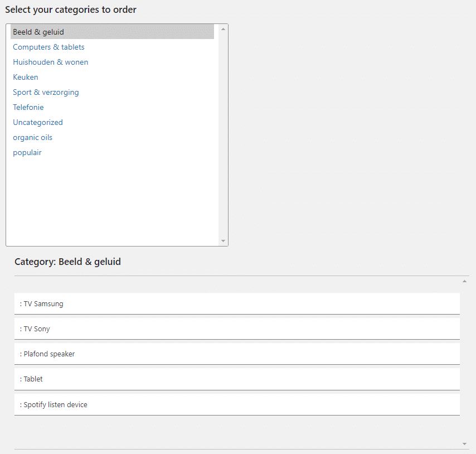
Task: Select the Tablet product row
Action: pos(237,379)
